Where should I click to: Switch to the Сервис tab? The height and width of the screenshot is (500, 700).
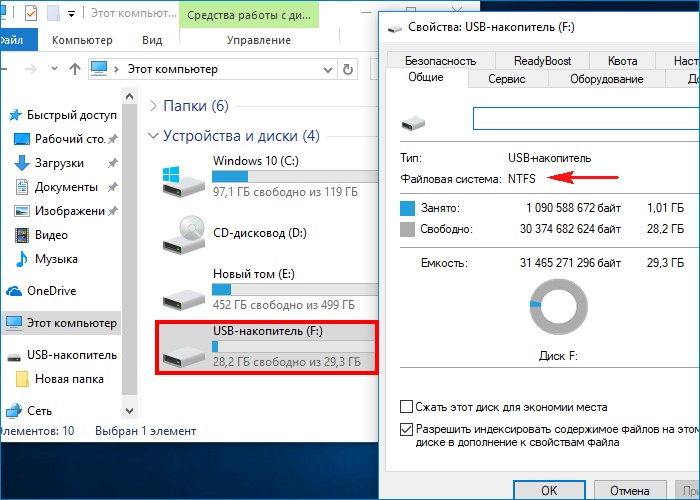click(x=507, y=79)
